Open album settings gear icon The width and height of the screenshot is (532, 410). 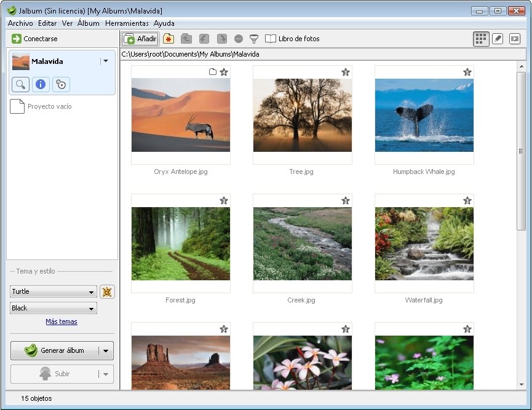61,84
